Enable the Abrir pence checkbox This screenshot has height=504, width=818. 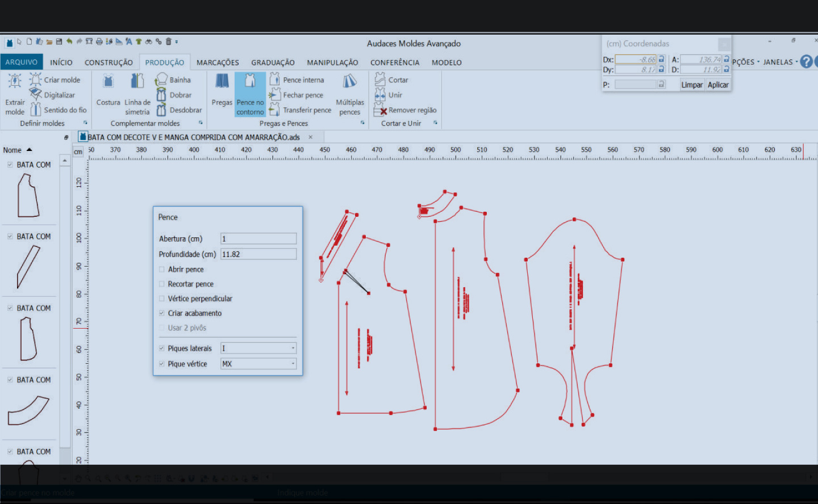click(162, 270)
